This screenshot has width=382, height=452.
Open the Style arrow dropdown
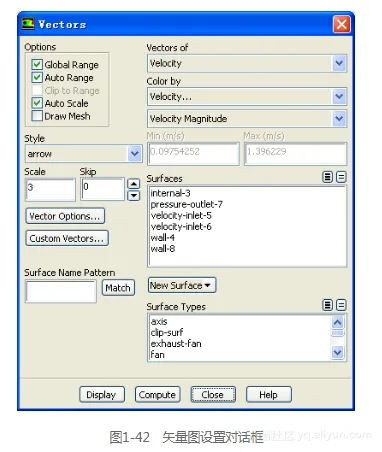coord(84,154)
